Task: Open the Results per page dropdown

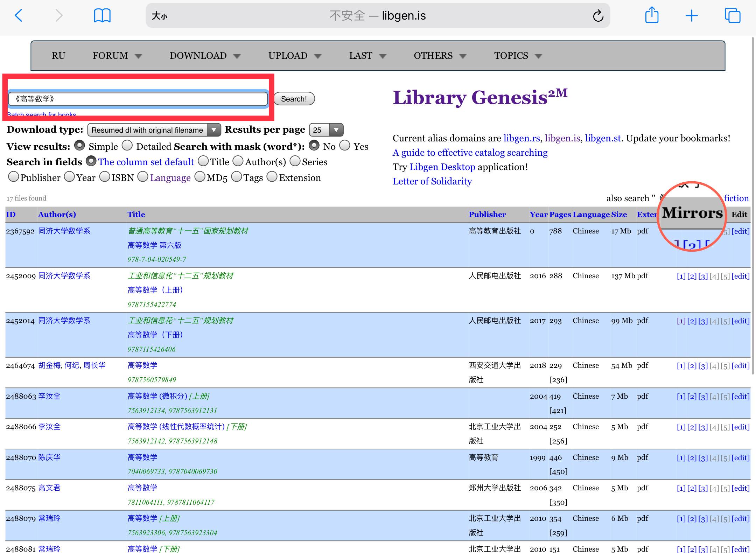Action: (x=326, y=130)
